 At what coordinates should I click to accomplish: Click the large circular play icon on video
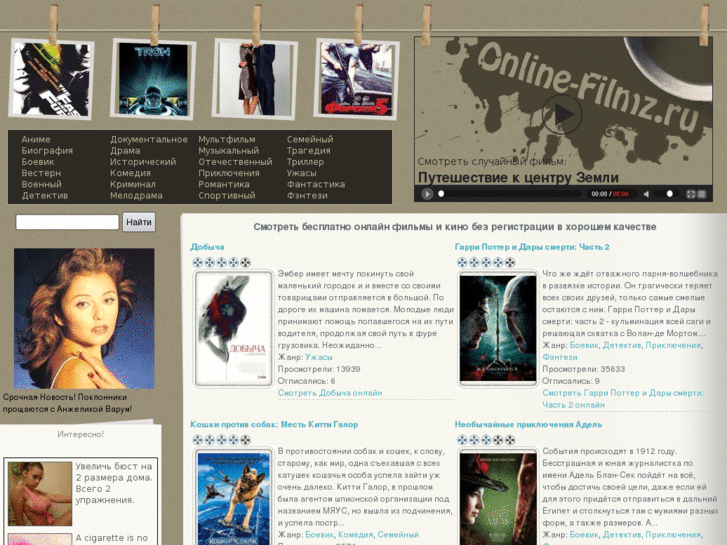tap(562, 114)
